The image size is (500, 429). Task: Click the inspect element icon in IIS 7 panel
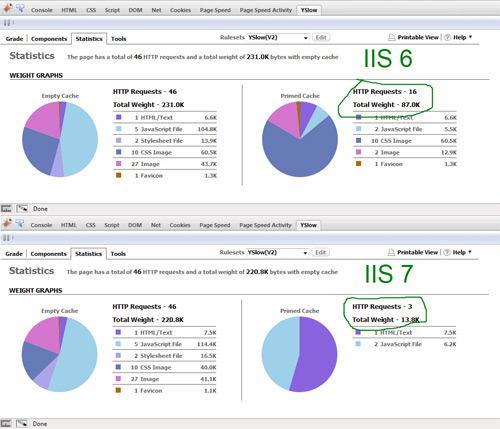pyautogui.click(x=20, y=223)
